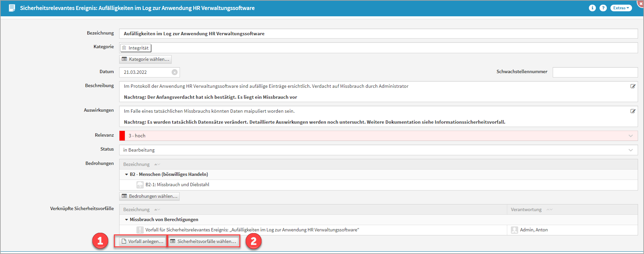Create a new incident with Vorfall anlegen
The height and width of the screenshot is (254, 644).
click(142, 241)
